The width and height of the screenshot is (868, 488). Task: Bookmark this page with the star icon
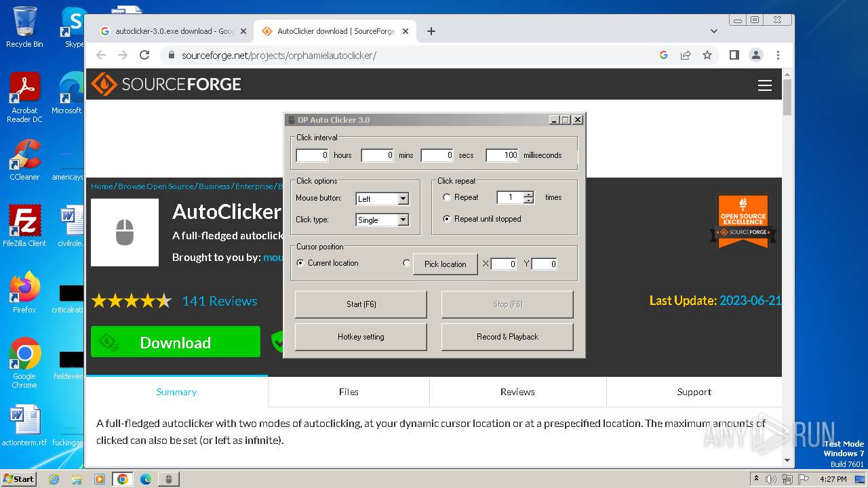(x=707, y=55)
